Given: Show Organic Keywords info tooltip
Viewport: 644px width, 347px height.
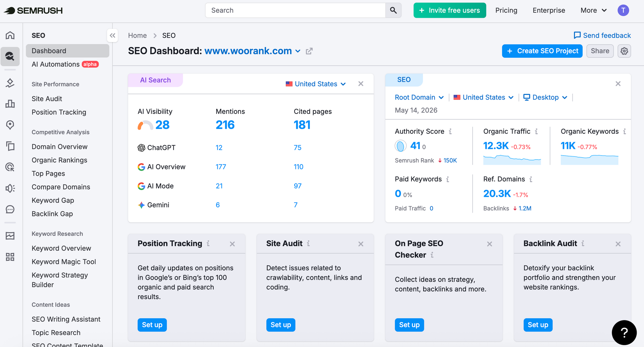Looking at the screenshot, I should (x=625, y=131).
